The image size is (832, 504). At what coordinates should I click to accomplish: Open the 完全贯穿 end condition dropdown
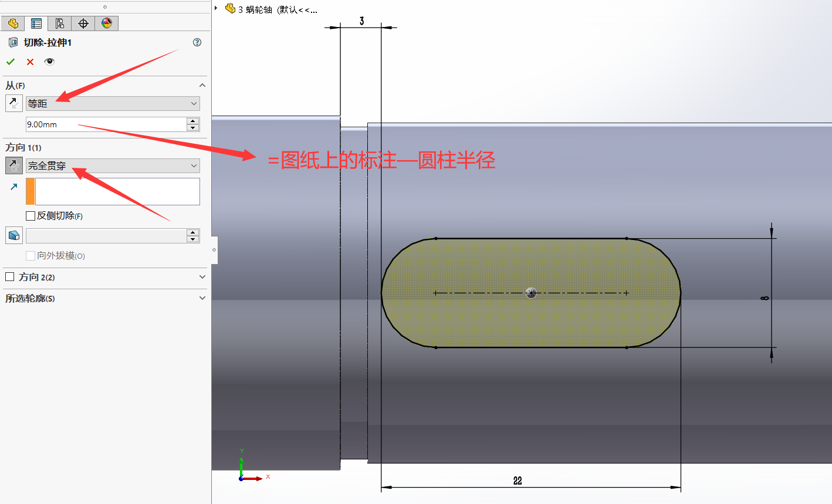pyautogui.click(x=113, y=165)
